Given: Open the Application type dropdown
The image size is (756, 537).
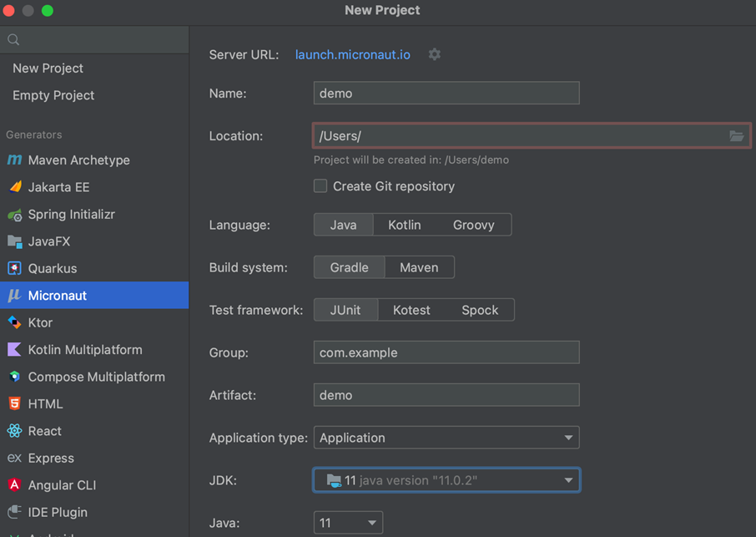Looking at the screenshot, I should click(x=446, y=438).
